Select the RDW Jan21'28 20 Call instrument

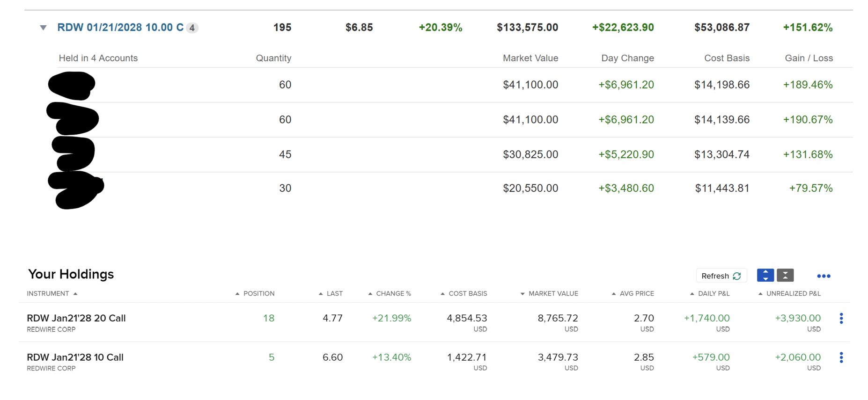pyautogui.click(x=76, y=318)
